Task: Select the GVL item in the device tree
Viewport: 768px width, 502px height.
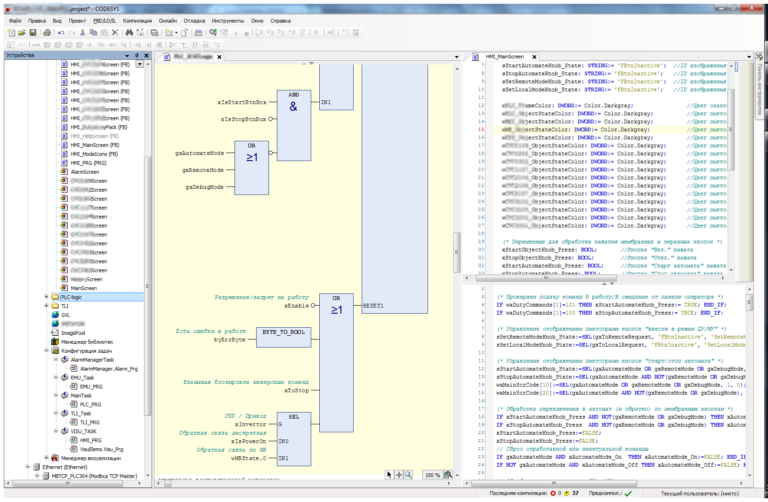Action: click(x=66, y=314)
